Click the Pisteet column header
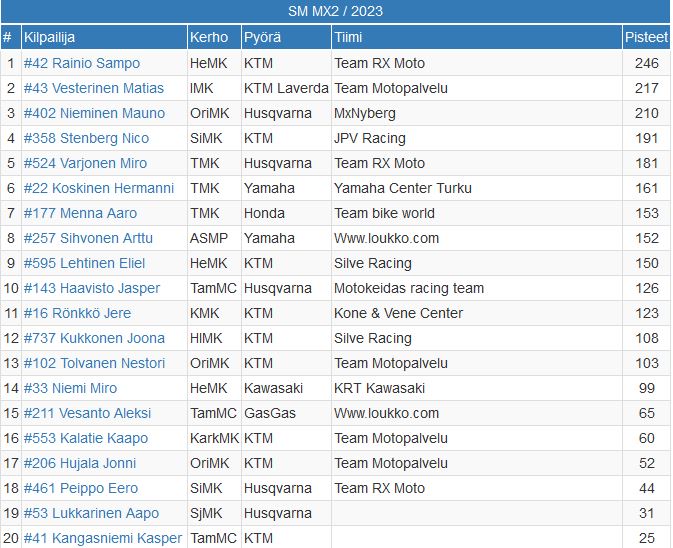 [x=646, y=38]
